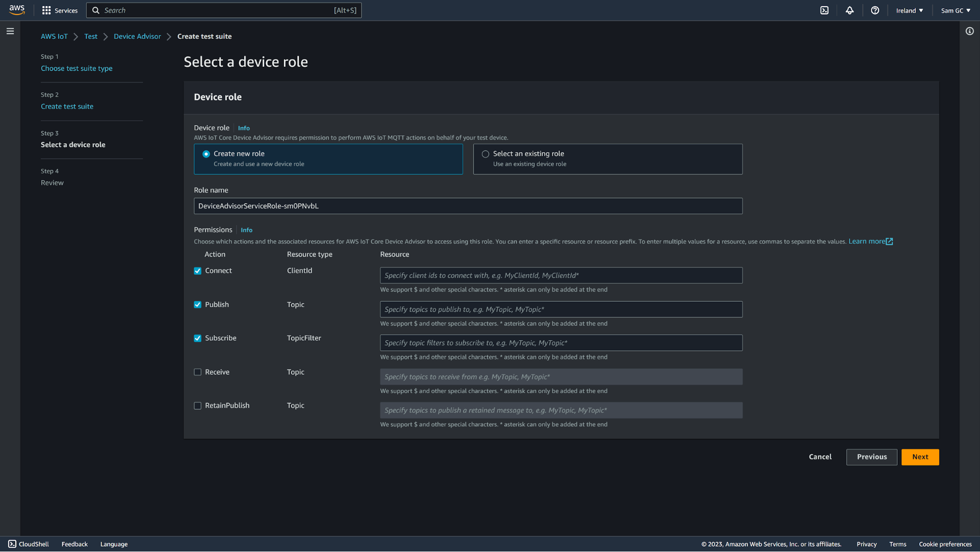Open the help question mark icon
This screenshot has width=980, height=552.
click(875, 10)
